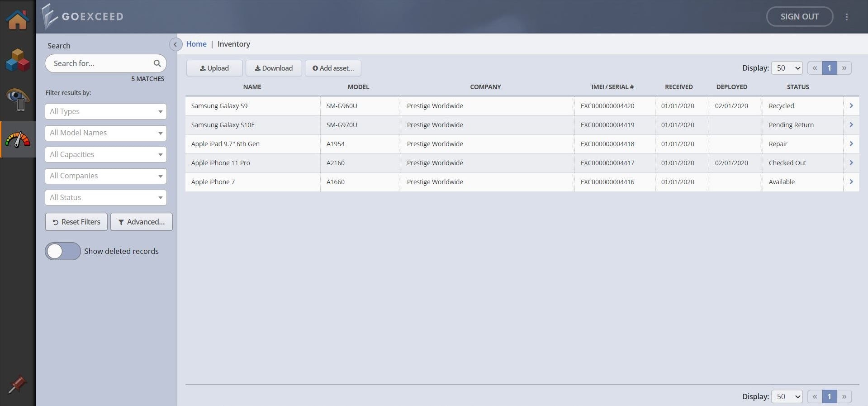Click the Download button
Viewport: 868px width, 406px height.
click(x=274, y=68)
